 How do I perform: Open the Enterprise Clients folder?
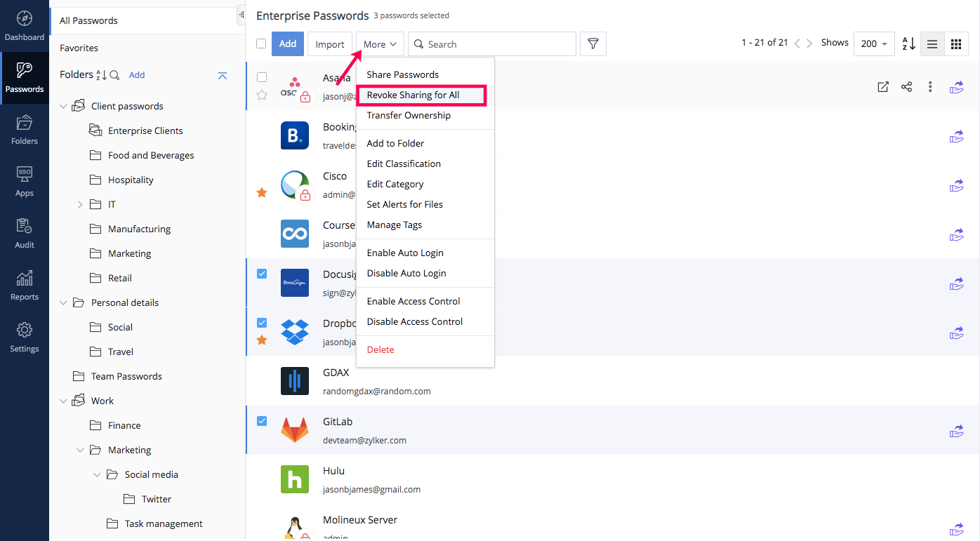pyautogui.click(x=145, y=131)
